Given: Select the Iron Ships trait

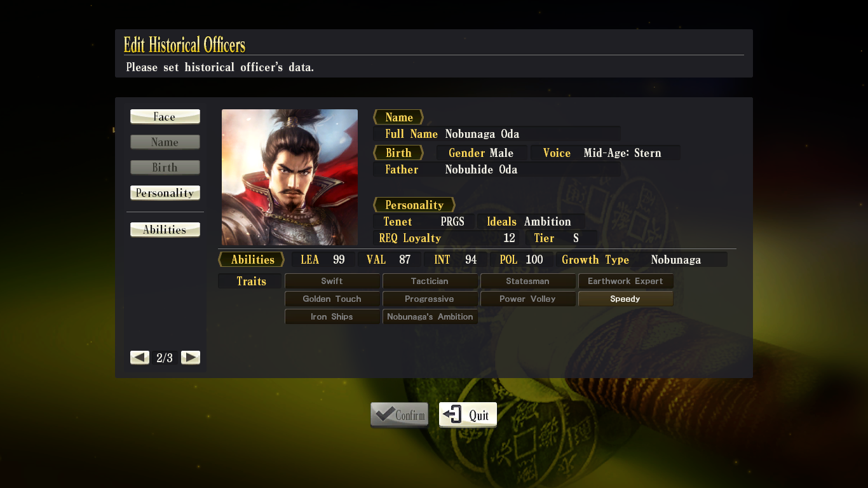Looking at the screenshot, I should tap(332, 316).
